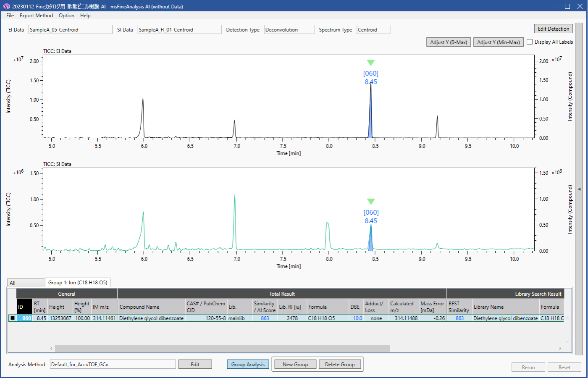Click the Rerun button

click(x=528, y=367)
